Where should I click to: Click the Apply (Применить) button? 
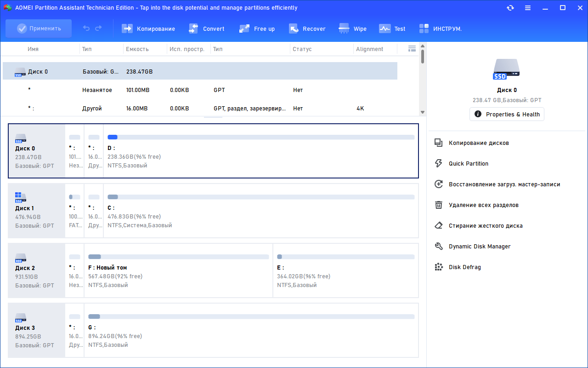click(39, 29)
